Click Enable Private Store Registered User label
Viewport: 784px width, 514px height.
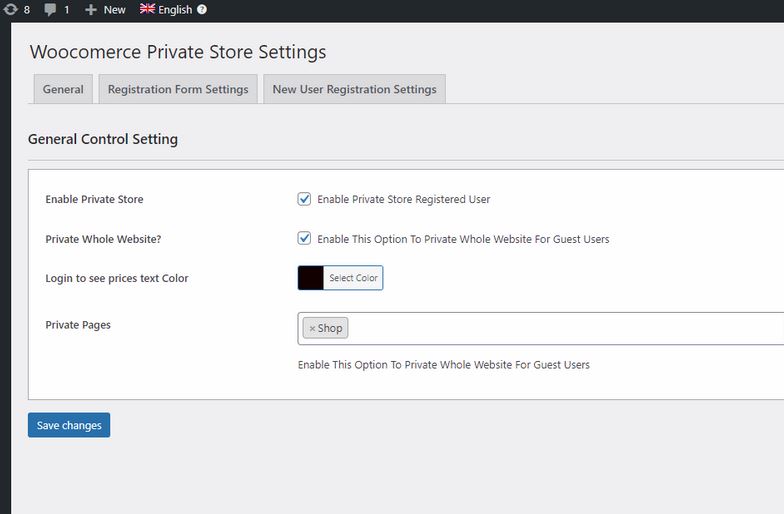[x=404, y=199]
